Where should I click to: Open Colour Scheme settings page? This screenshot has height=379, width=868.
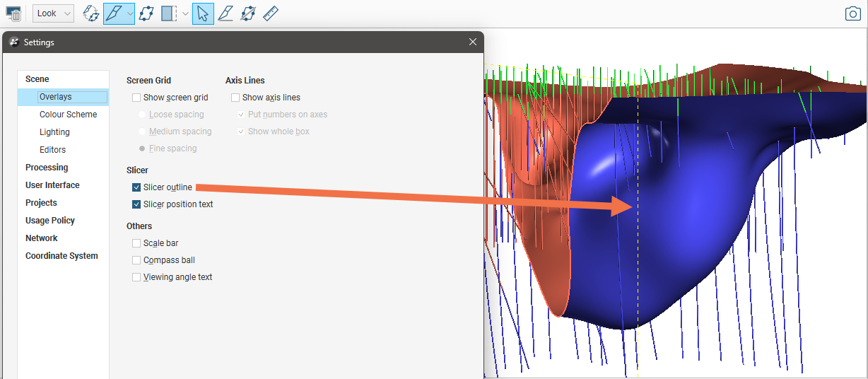pyautogui.click(x=68, y=115)
